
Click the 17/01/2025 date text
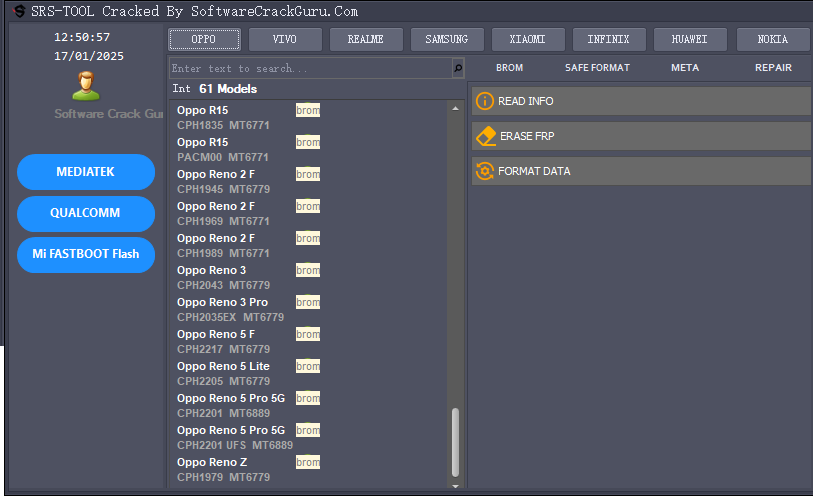89,56
